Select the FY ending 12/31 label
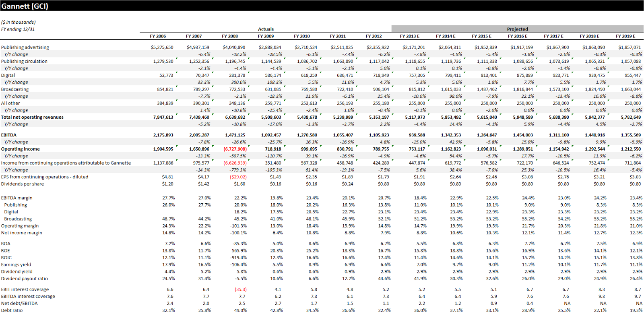Viewport: 644px width, 314px height. tap(18, 29)
